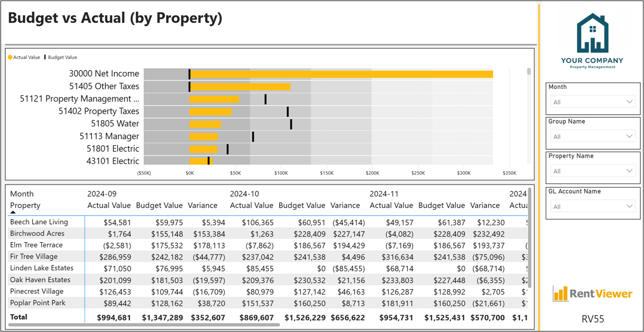Click the 51113 Manager budget marker
Image resolution: width=644 pixels, height=332 pixels.
pos(253,137)
